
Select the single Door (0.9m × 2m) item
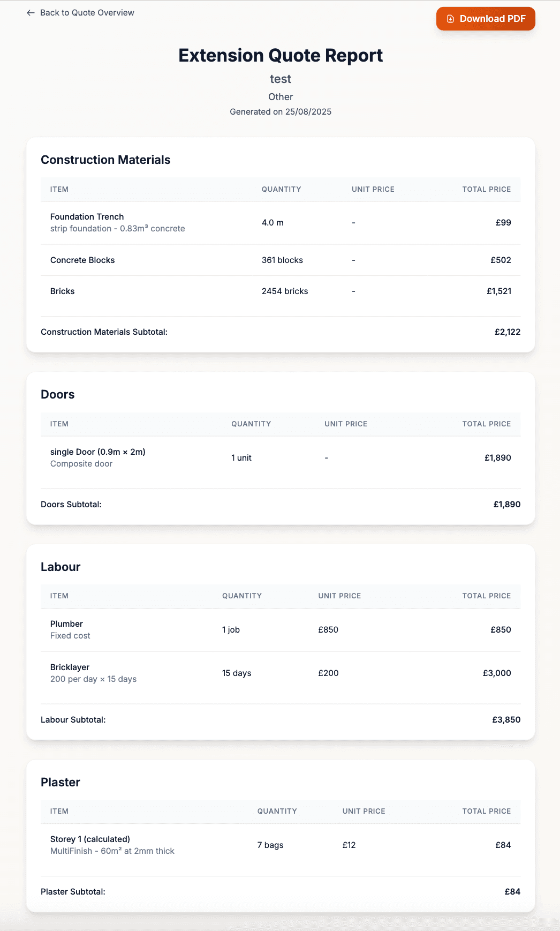point(98,452)
